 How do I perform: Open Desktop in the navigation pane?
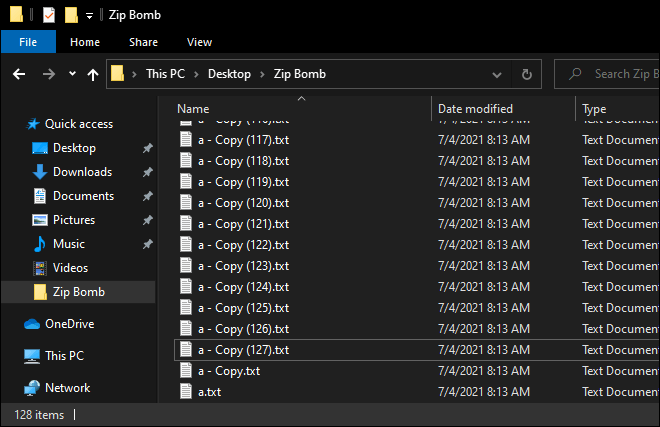[x=75, y=148]
